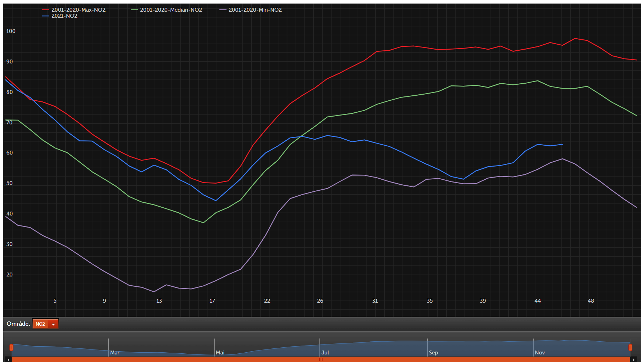Click the y-axis value 90
Image resolution: width=643 pixels, height=364 pixels.
[x=10, y=62]
